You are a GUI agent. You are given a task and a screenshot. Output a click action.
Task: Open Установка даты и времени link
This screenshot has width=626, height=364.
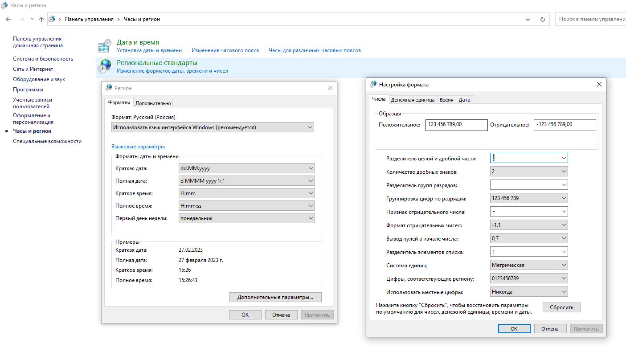149,50
